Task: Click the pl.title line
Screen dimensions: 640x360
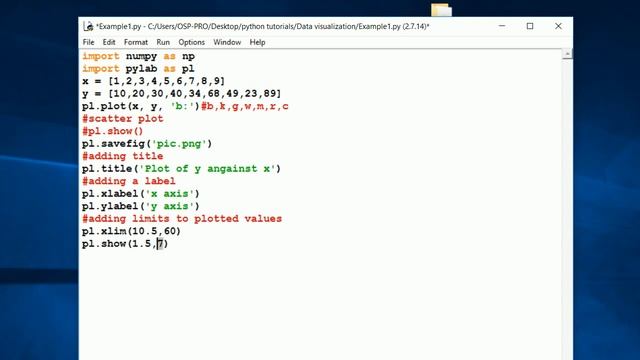Action: coord(182,169)
